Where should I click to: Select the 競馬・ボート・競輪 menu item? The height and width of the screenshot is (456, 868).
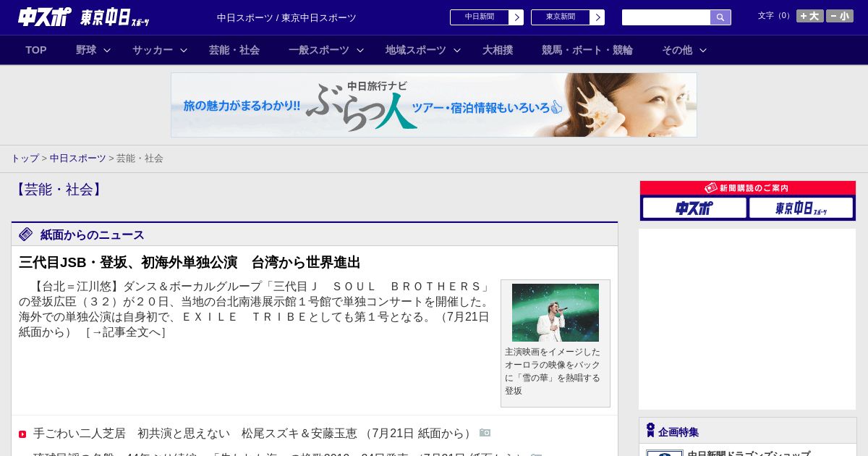click(587, 50)
